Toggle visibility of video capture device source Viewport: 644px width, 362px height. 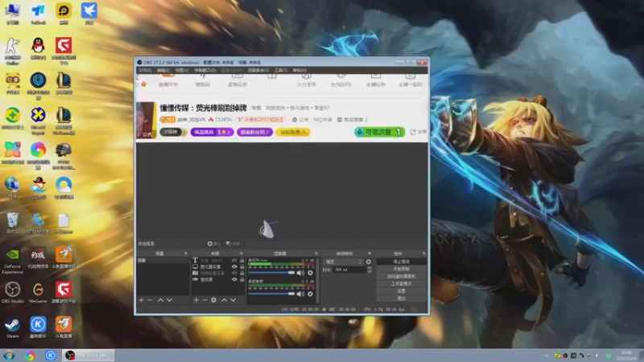tap(234, 273)
